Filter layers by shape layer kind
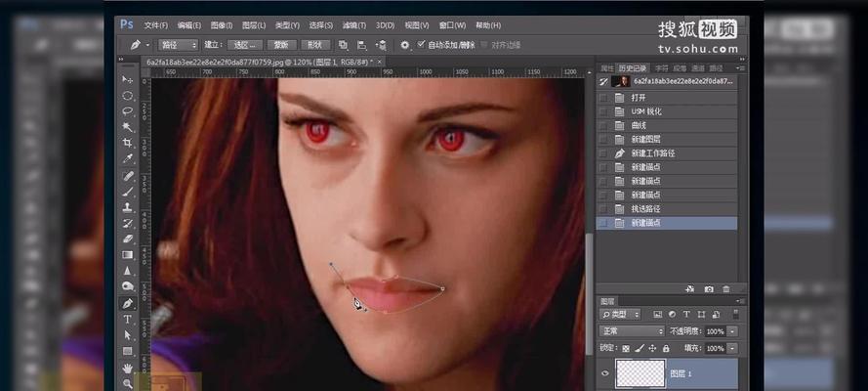The height and width of the screenshot is (391, 868). point(701,314)
